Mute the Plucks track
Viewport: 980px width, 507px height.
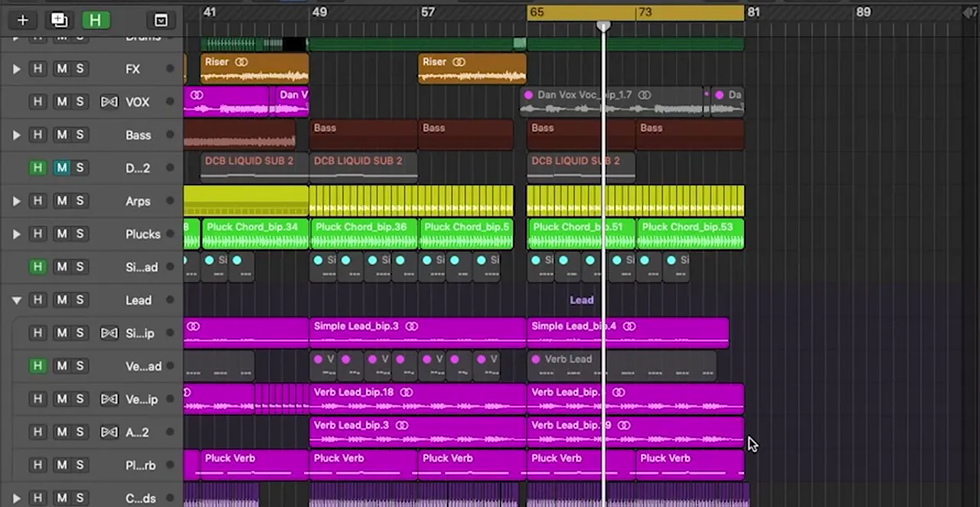coord(61,234)
